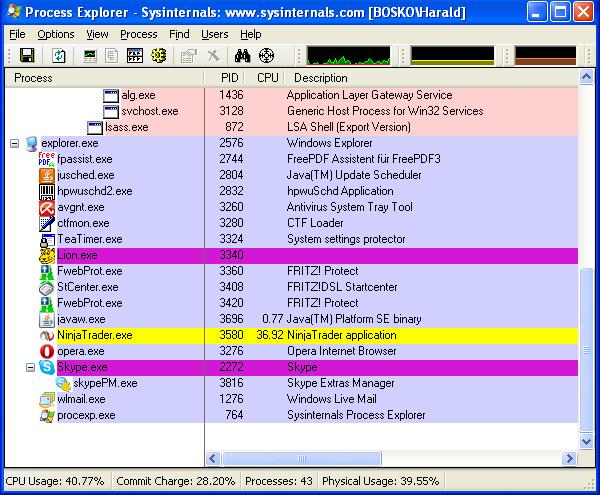Click the horizontal scrollbar left arrow

[x=213, y=458]
